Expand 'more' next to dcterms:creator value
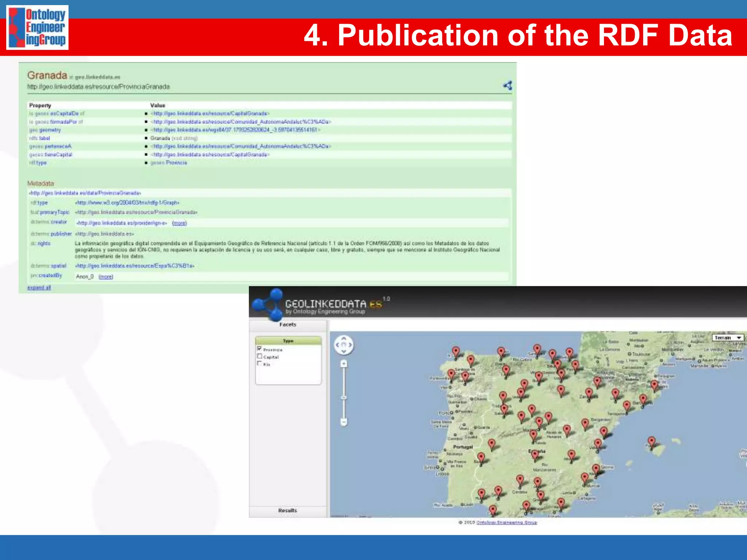 179,223
